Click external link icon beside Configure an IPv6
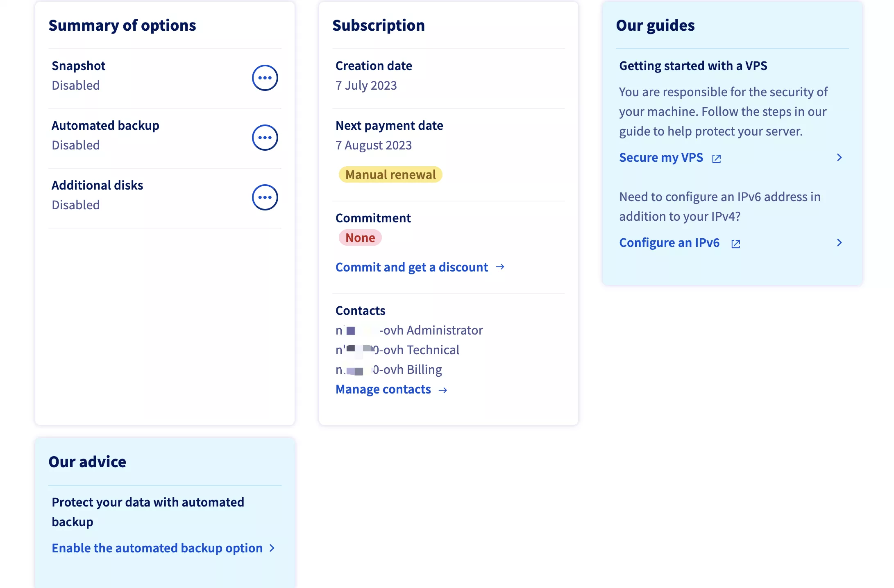Viewport: 894px width, 588px height. pyautogui.click(x=736, y=244)
